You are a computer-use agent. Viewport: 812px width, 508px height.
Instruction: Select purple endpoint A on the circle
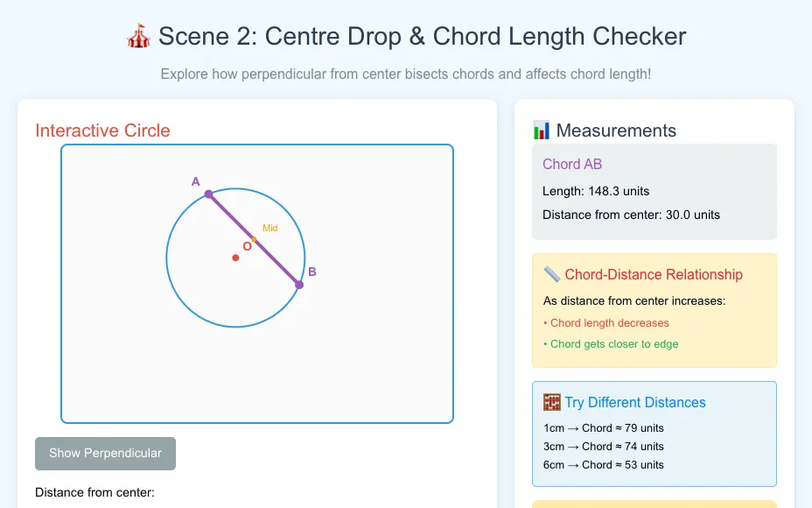click(208, 194)
